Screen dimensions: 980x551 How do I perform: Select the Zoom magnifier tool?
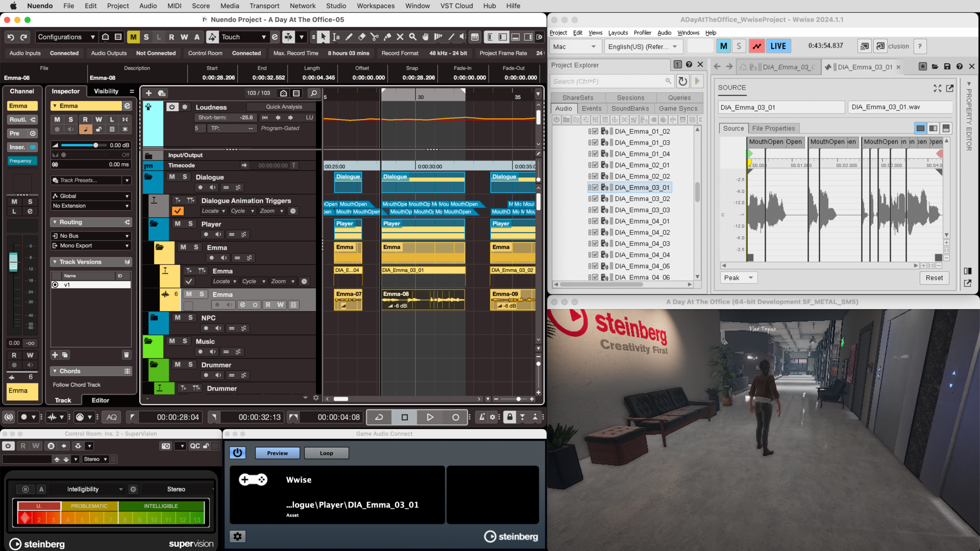click(413, 37)
